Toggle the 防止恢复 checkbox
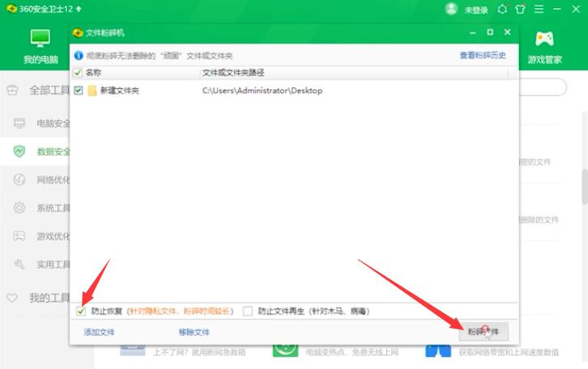This screenshot has height=369, width=588. click(81, 311)
